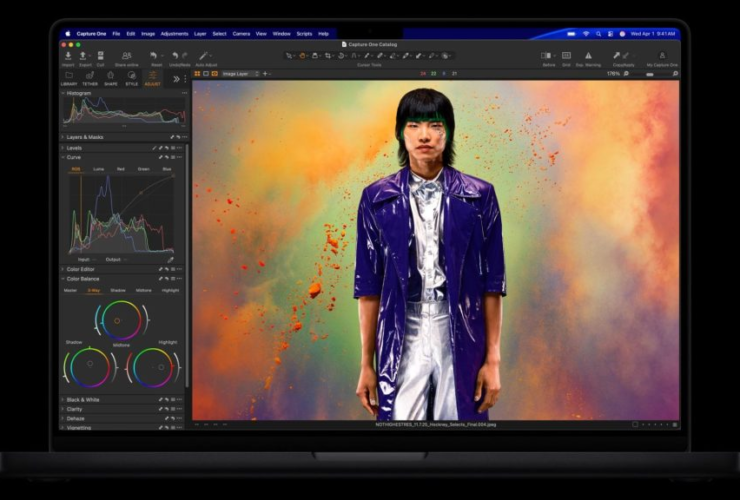Open the Tether tool tab
Screen dimensions: 740x500
pos(90,77)
